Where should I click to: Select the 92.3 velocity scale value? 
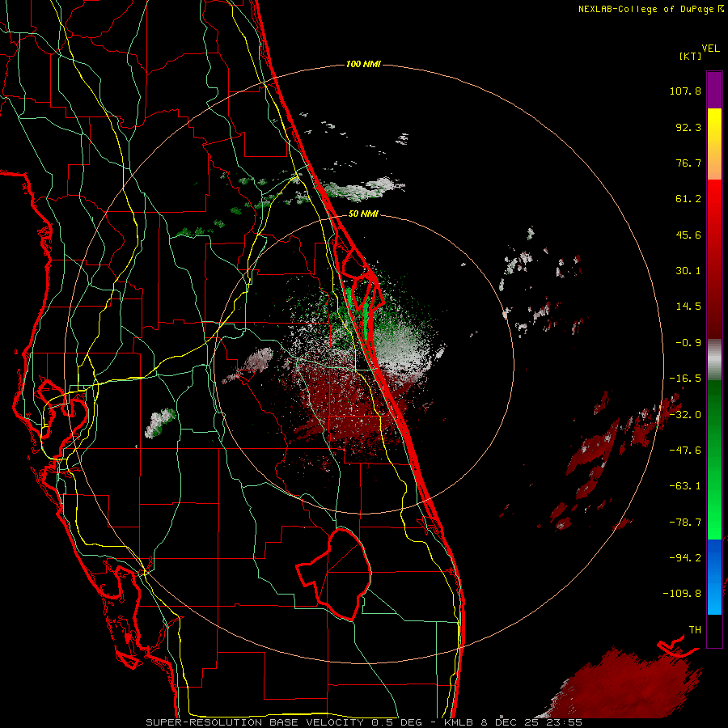688,127
